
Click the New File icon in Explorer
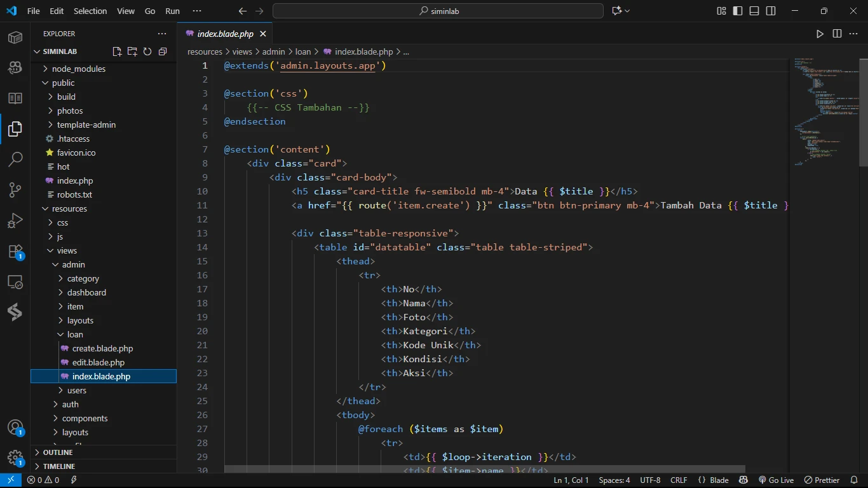117,51
